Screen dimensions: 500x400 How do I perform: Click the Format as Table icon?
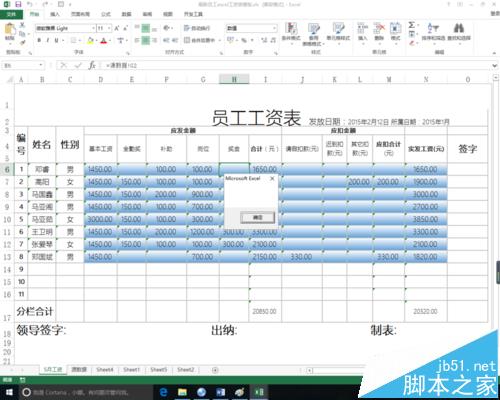pos(314,29)
